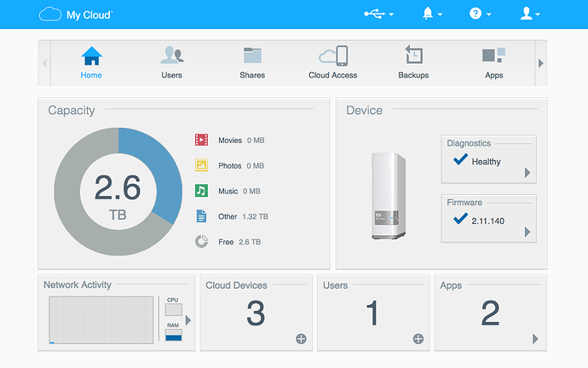Open the Apps tab in navigation
The height and width of the screenshot is (368, 588).
[x=494, y=62]
